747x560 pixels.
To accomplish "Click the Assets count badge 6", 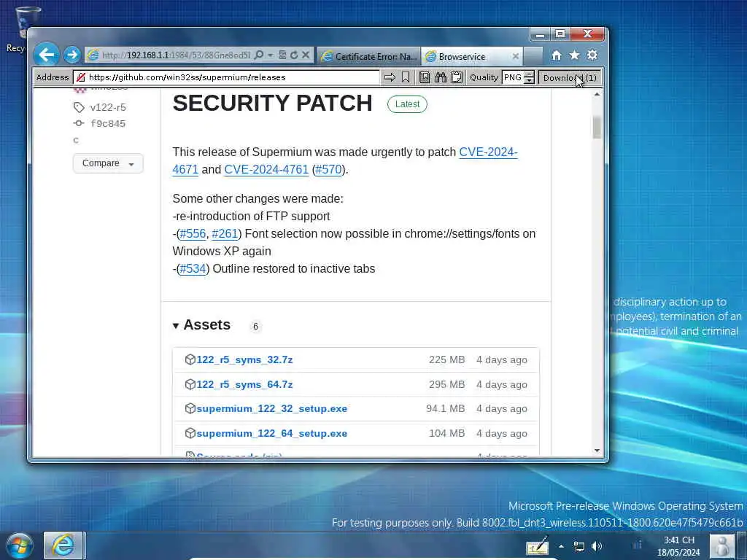I will click(x=255, y=326).
